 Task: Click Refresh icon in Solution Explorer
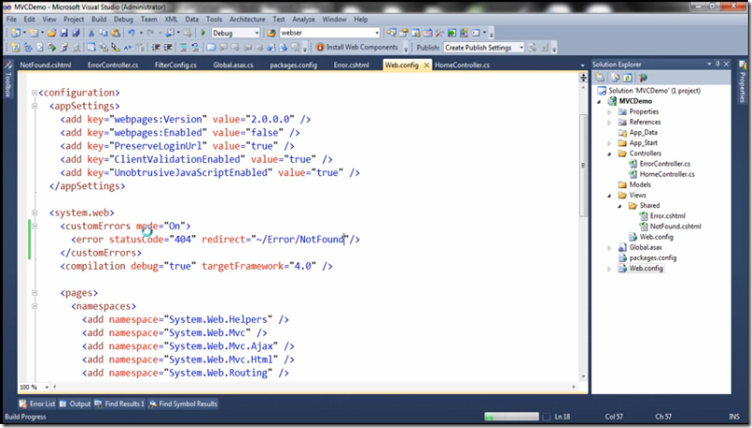627,77
